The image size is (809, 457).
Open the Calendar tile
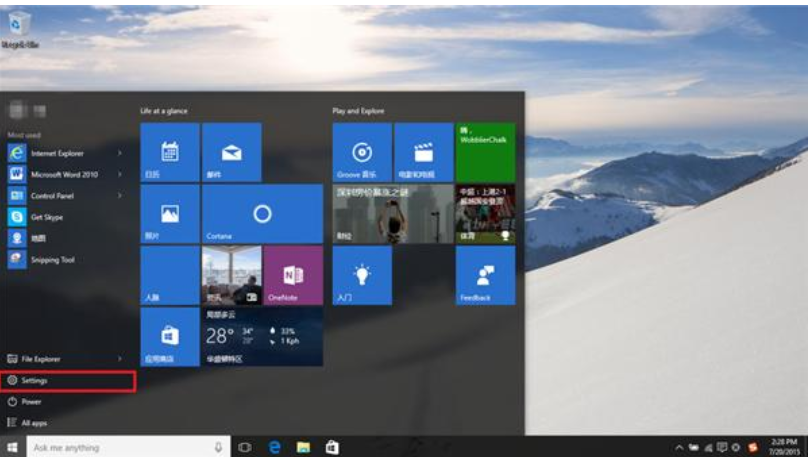click(170, 153)
